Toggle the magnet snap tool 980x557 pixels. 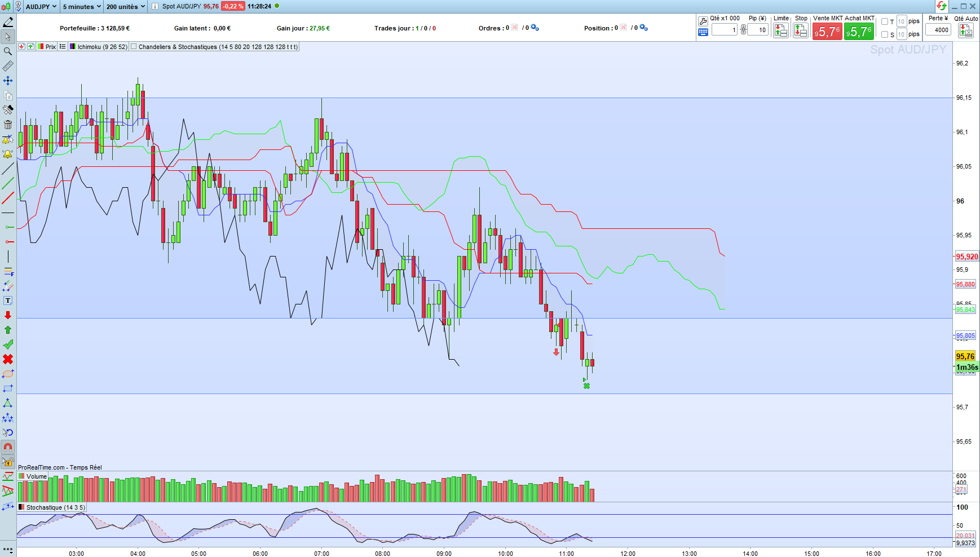(8, 447)
